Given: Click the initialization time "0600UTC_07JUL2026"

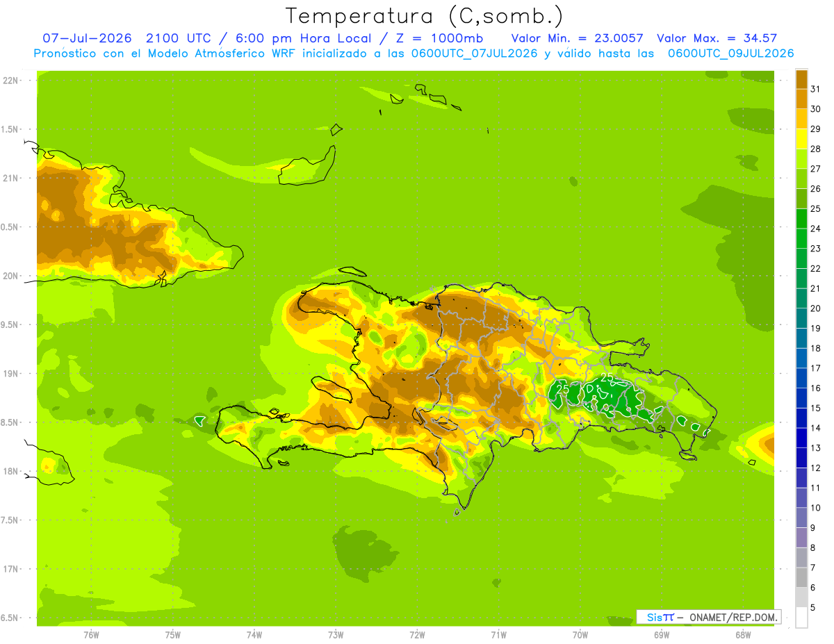Looking at the screenshot, I should click(475, 53).
